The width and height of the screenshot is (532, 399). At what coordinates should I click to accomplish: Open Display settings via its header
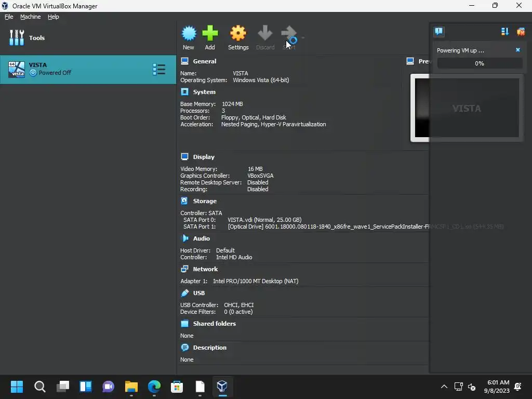(204, 157)
